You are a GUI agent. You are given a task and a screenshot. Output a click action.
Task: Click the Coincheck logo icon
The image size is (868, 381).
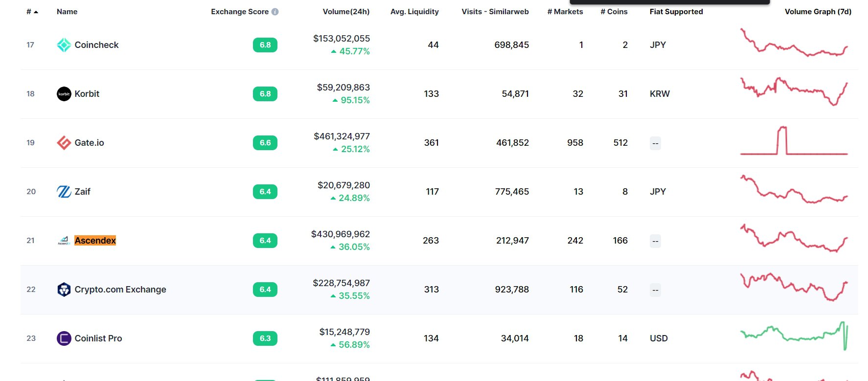pyautogui.click(x=64, y=45)
